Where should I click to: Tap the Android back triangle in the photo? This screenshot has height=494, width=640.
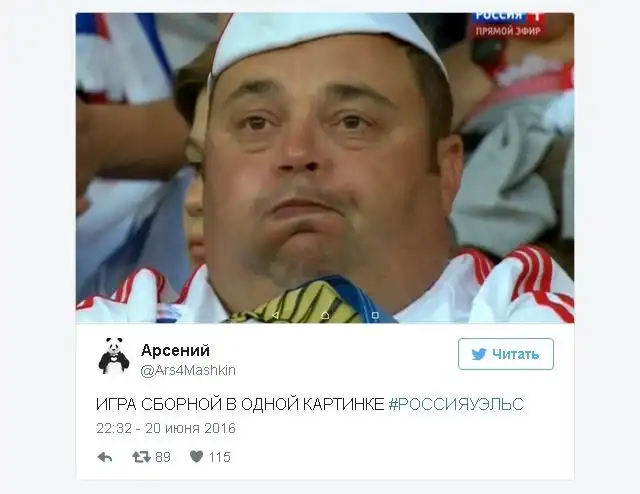(275, 315)
